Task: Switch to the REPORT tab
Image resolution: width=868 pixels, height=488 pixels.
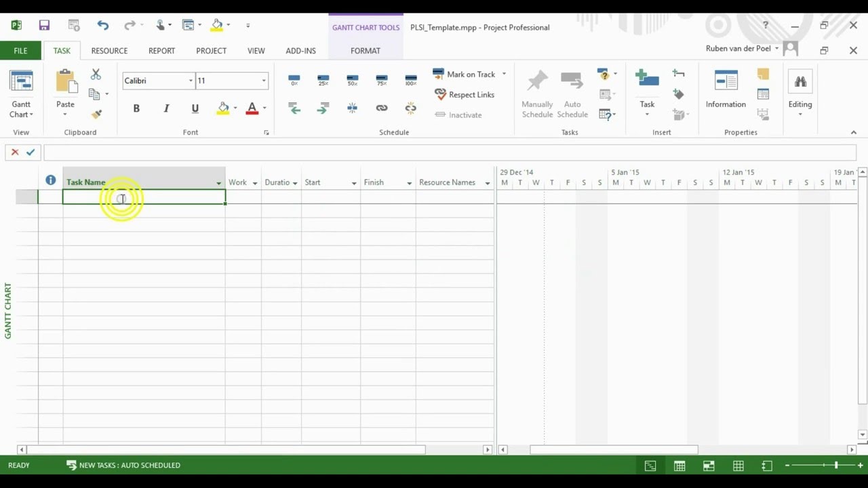Action: click(161, 51)
